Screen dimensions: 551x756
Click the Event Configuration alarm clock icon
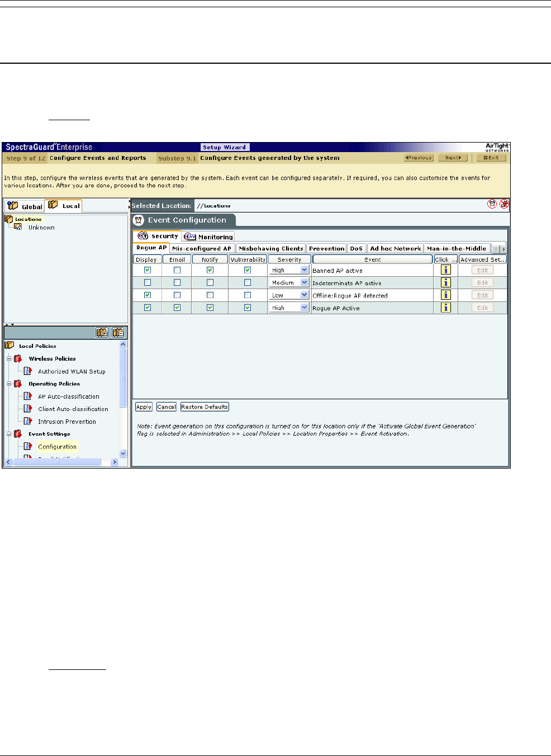[139, 220]
